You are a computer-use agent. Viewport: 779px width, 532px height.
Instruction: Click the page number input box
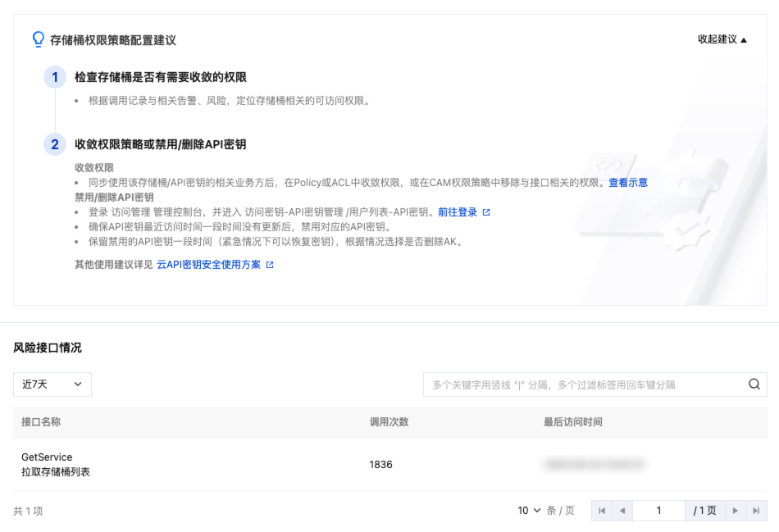(658, 511)
